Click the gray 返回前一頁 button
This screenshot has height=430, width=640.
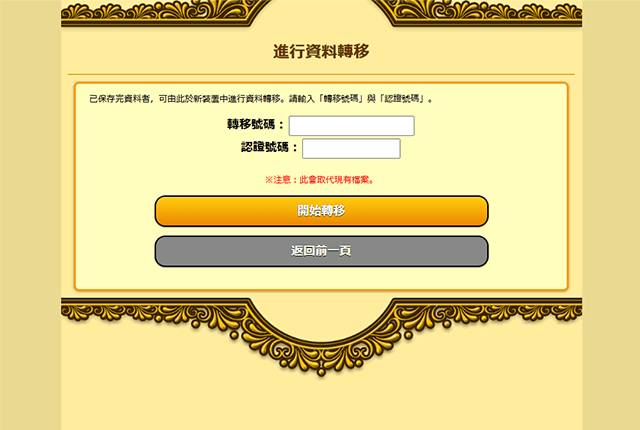click(321, 251)
